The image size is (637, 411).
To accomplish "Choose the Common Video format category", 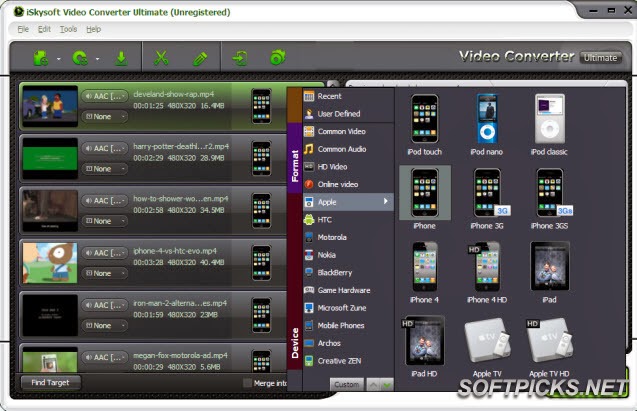I will [349, 132].
